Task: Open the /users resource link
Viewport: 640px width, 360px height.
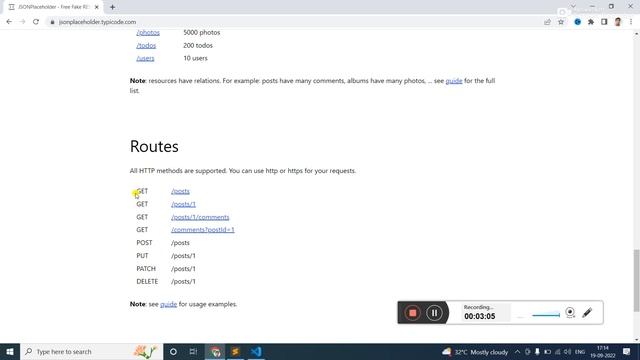Action: 145,58
